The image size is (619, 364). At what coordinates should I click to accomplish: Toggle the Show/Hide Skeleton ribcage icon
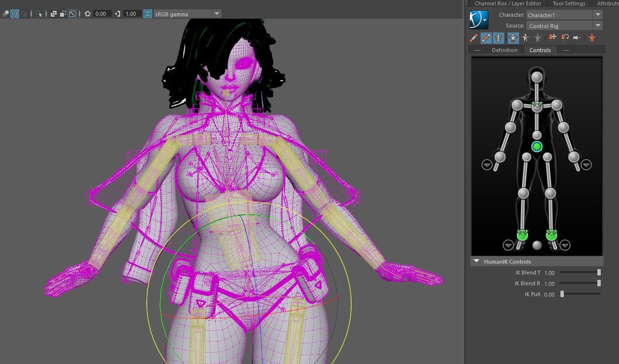pyautogui.click(x=498, y=37)
